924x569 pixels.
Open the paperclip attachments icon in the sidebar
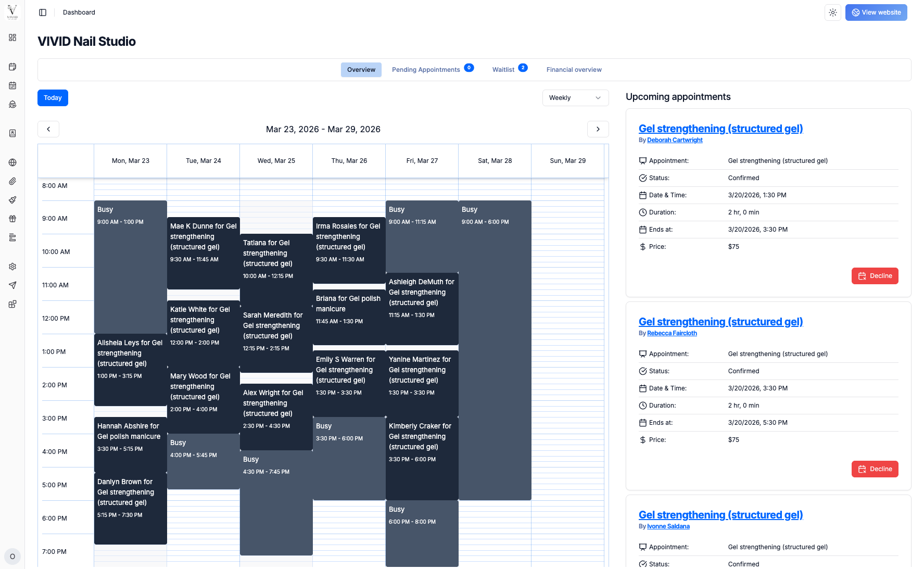(12, 181)
